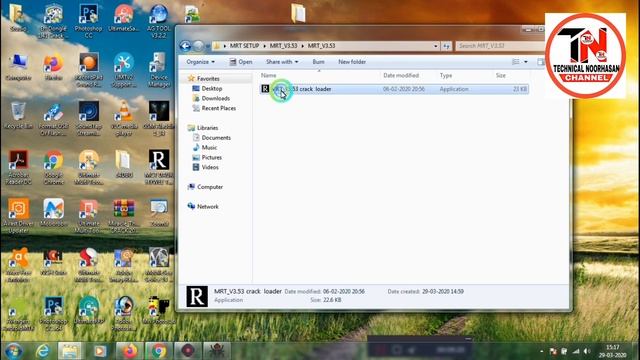The image size is (640, 360).
Task: Sort files by Date modified column
Action: click(x=401, y=76)
